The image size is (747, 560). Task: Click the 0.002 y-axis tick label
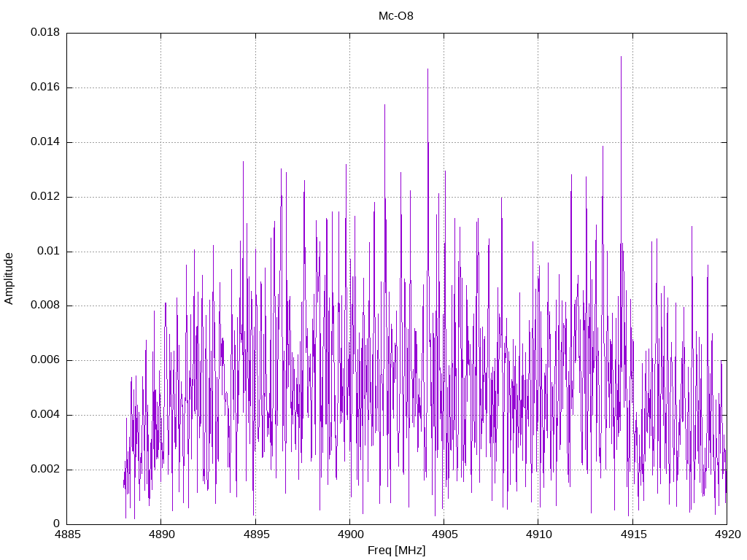coord(45,469)
